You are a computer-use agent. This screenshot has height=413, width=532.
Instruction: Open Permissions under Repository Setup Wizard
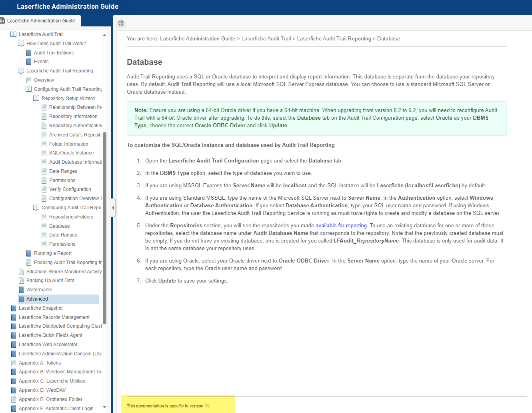click(62, 180)
